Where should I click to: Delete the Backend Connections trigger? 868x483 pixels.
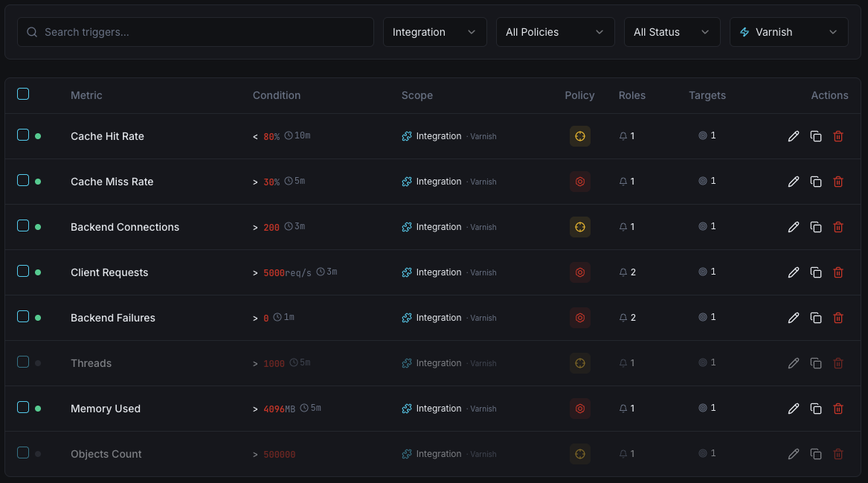[838, 227]
